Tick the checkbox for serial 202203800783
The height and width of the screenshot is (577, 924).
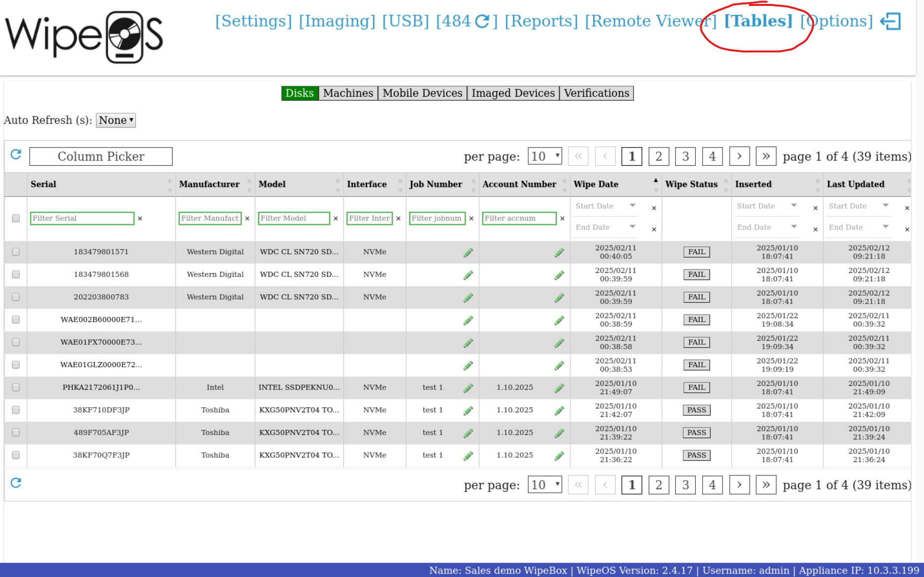tap(16, 297)
